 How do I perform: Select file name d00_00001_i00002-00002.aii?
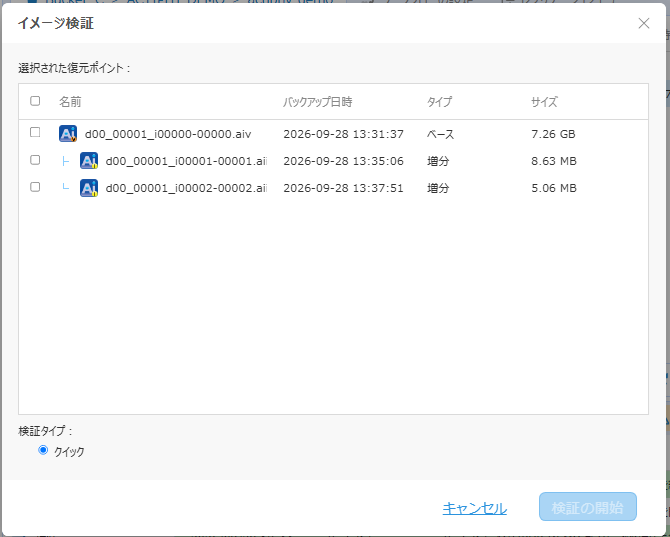point(186,188)
